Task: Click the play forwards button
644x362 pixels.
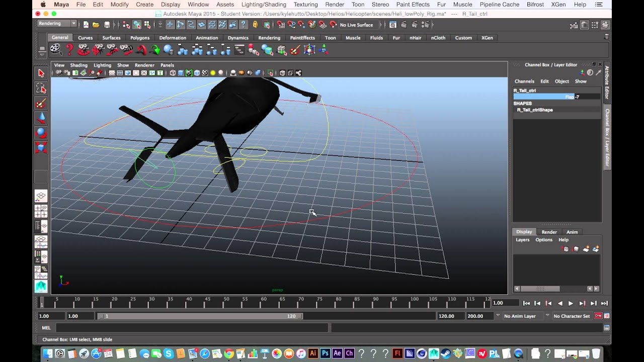Action: (x=571, y=303)
